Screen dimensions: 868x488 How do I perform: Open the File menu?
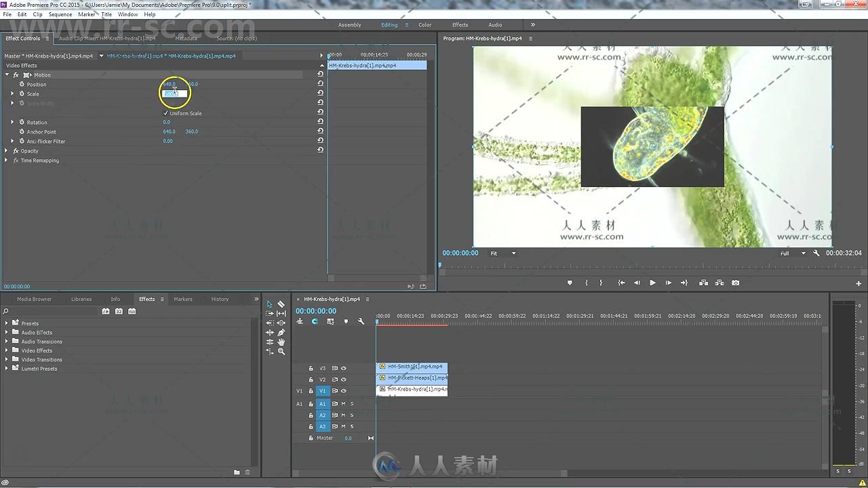(x=7, y=14)
